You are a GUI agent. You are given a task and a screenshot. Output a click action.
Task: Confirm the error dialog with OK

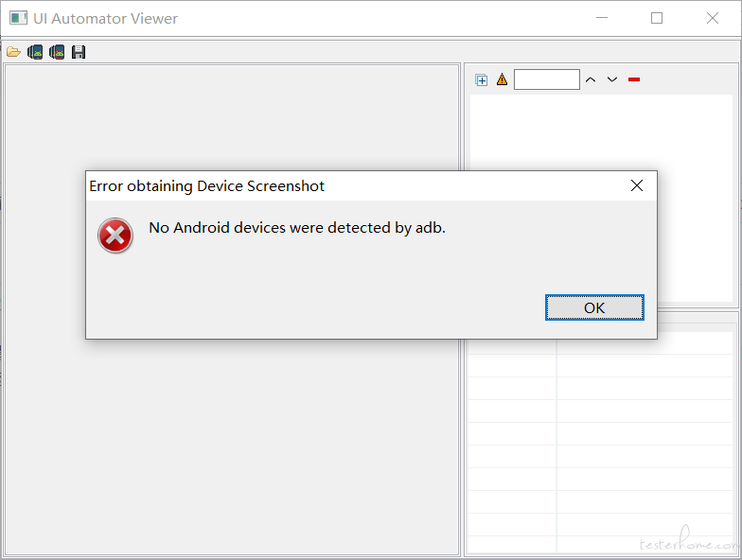(x=594, y=307)
